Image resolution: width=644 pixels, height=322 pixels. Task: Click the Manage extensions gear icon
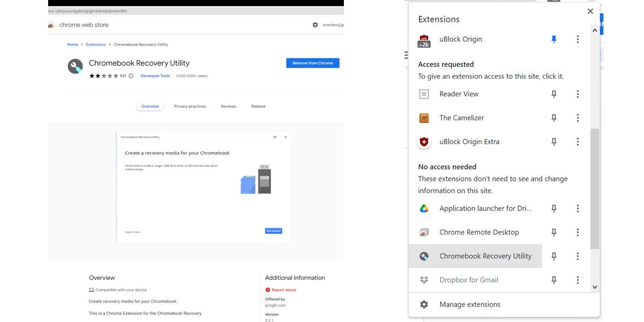[424, 305]
